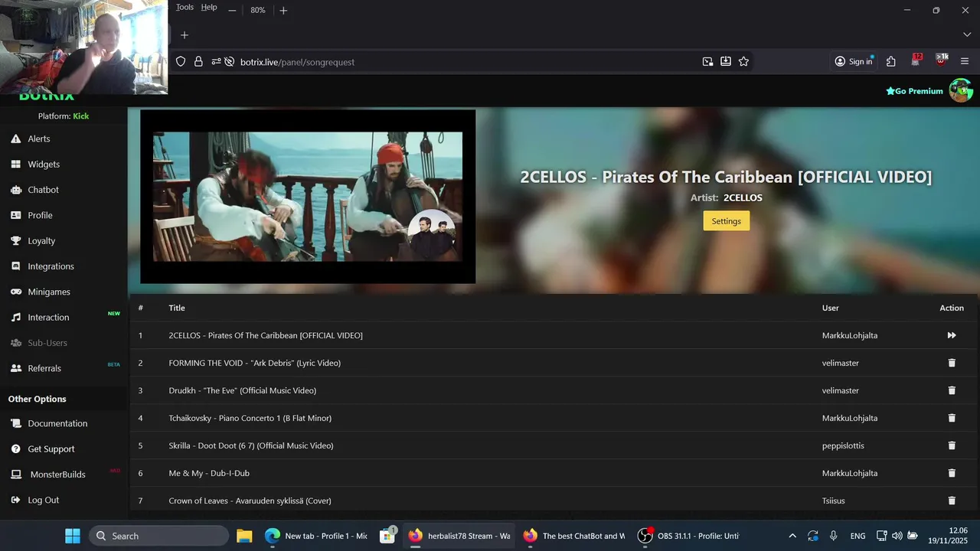Bookmark this page with the star icon

pos(743,61)
